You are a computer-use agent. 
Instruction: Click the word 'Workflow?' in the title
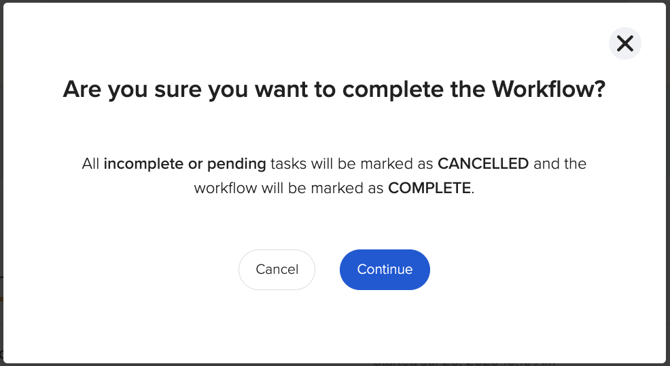pos(549,89)
